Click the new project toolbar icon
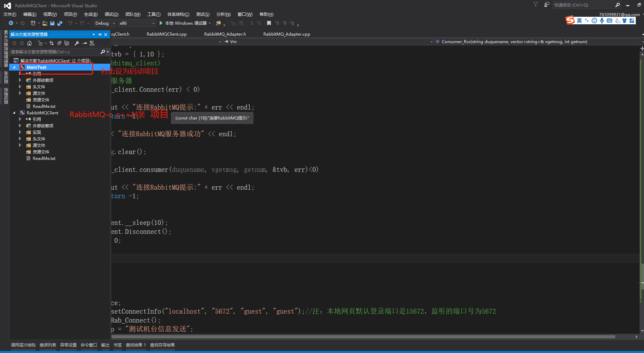 click(33, 23)
